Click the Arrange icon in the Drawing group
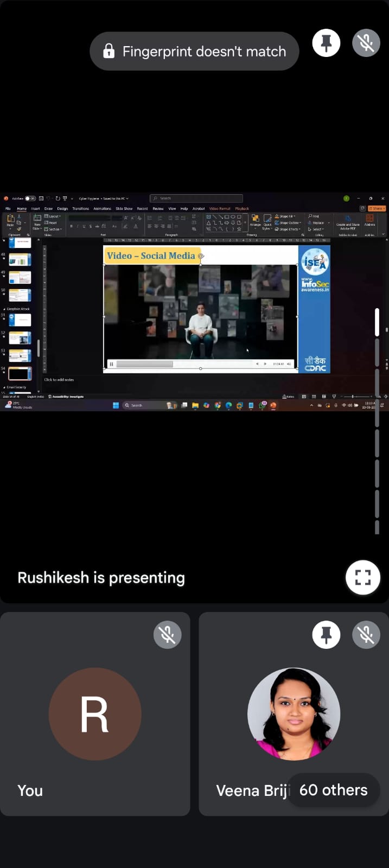Image resolution: width=389 pixels, height=868 pixels. point(255,221)
